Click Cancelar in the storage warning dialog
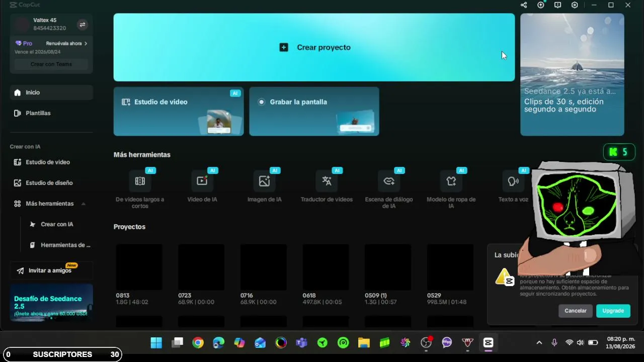 tap(576, 311)
